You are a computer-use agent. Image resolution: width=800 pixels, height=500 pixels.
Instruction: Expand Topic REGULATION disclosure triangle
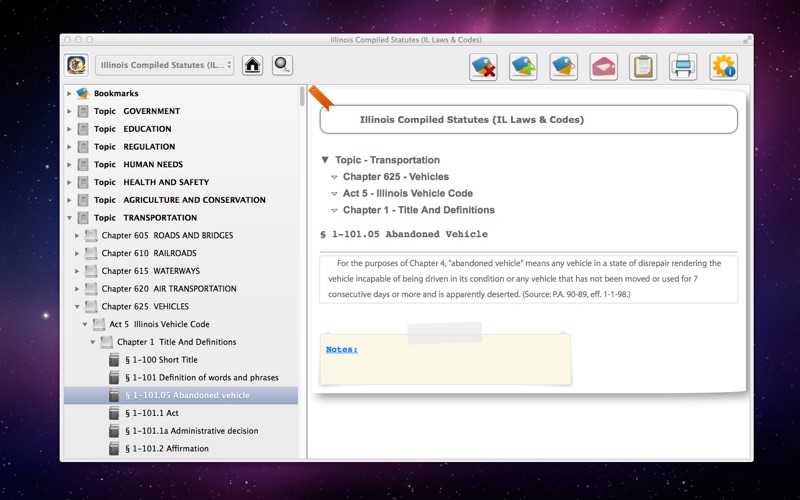point(69,147)
